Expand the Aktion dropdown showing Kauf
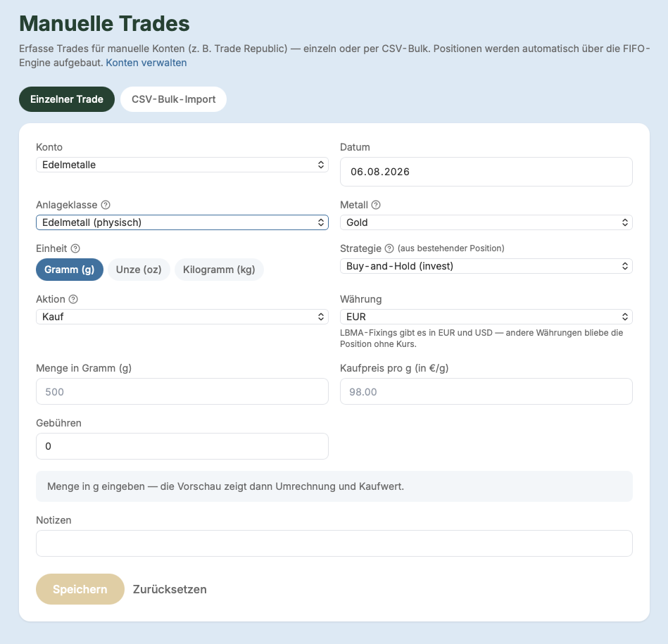 (182, 317)
